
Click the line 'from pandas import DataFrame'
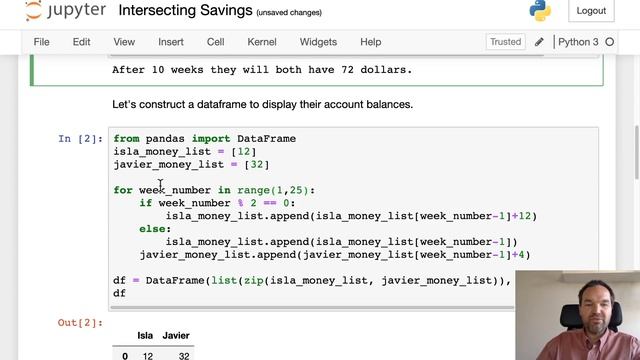(204, 139)
